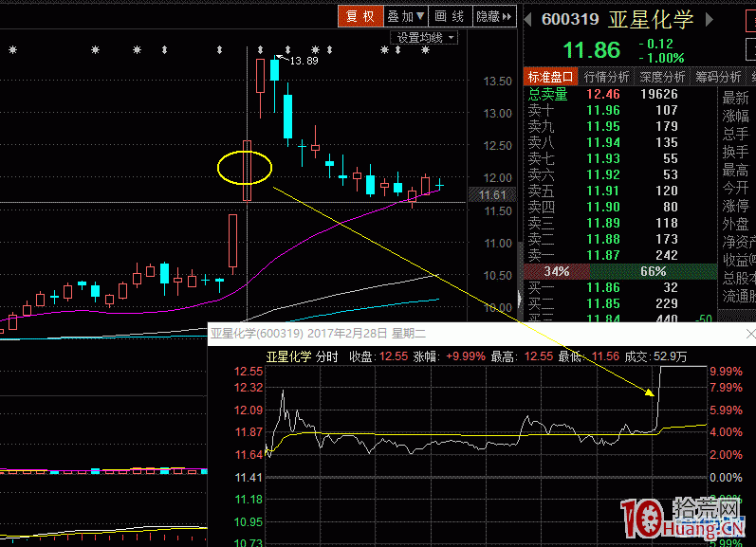Screen dimensions: 756x547
Task: Click the 隐藏 panel button
Action: click(494, 16)
